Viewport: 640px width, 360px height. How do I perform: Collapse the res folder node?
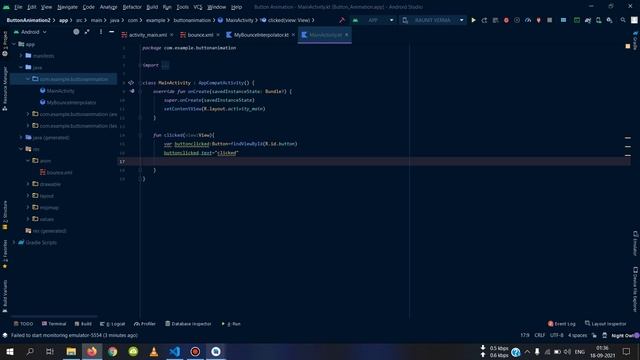[21, 149]
